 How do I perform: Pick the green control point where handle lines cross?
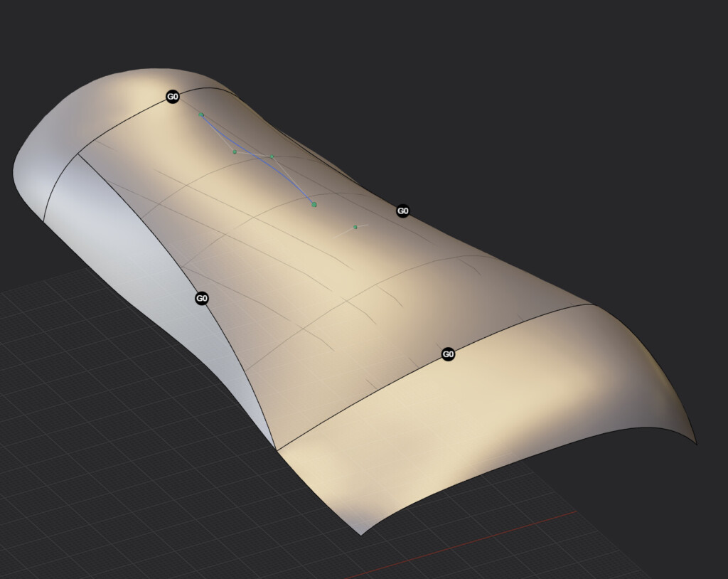point(272,157)
